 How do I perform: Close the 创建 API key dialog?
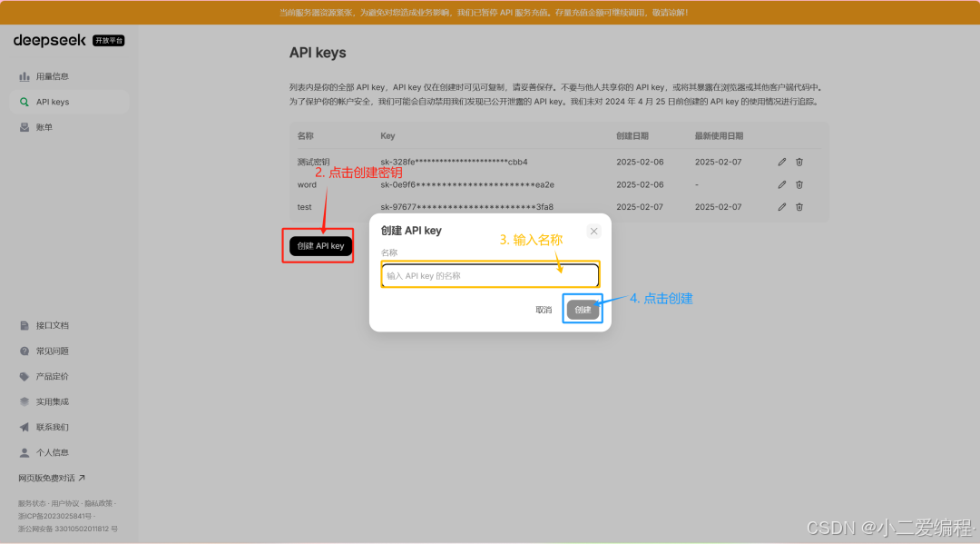click(x=593, y=232)
